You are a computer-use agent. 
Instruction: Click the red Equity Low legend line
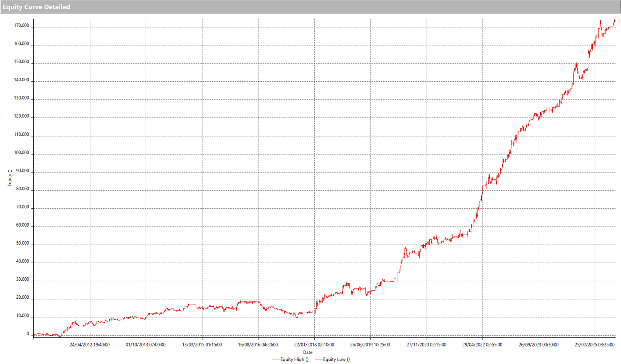319,359
